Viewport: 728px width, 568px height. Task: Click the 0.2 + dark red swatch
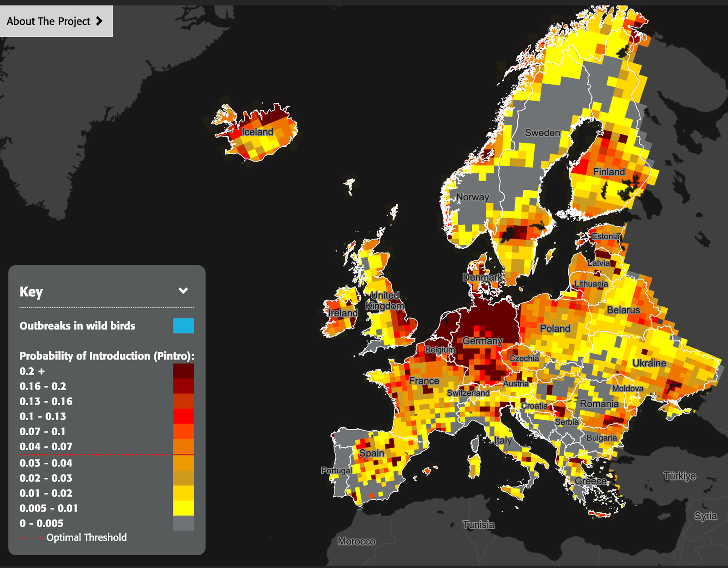[x=183, y=371]
